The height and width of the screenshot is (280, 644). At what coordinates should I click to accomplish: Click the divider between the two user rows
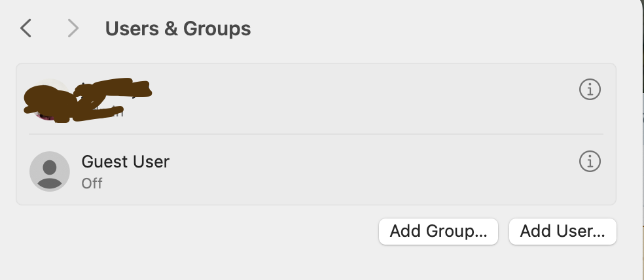point(315,134)
